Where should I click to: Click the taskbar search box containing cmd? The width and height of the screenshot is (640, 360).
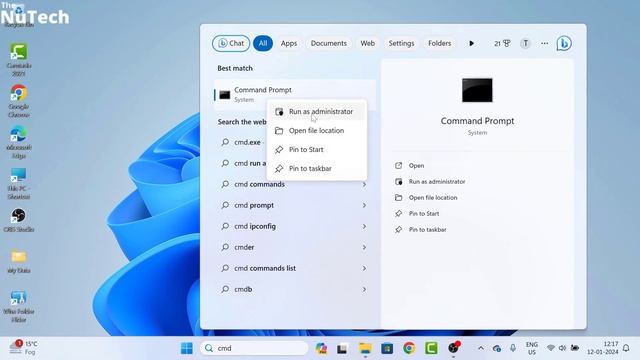coord(254,348)
